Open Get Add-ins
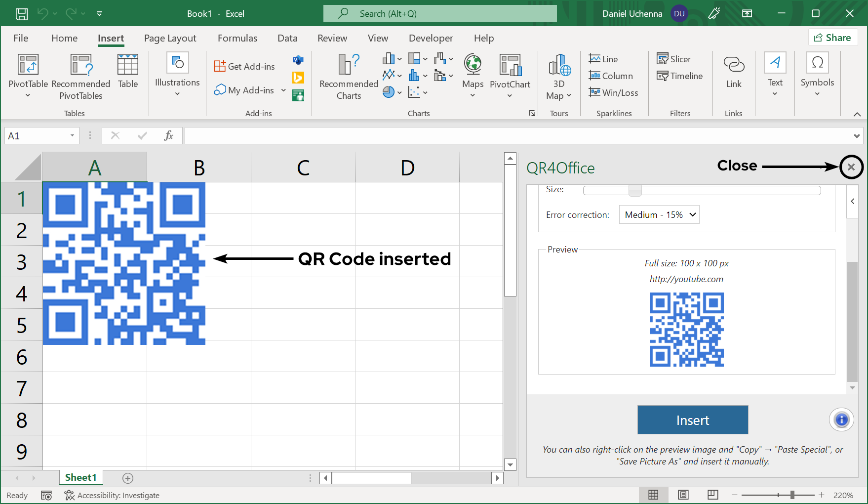The height and width of the screenshot is (504, 868). coord(244,65)
